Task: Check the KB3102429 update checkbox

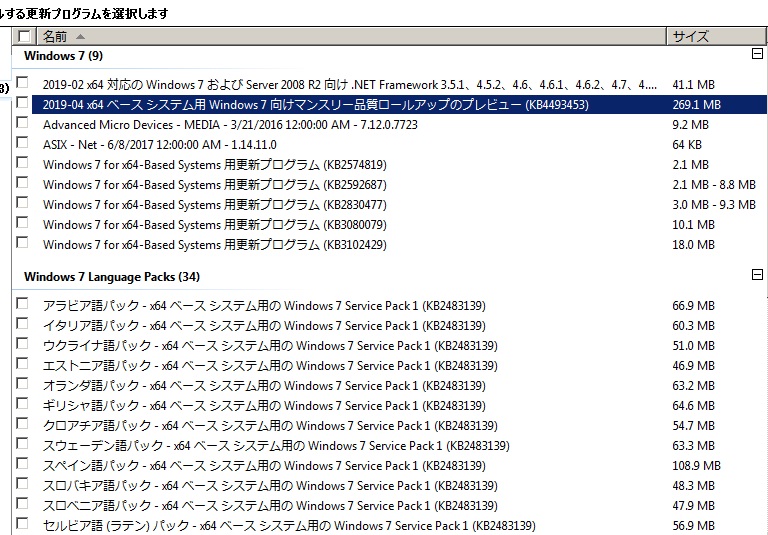Action: coord(23,243)
